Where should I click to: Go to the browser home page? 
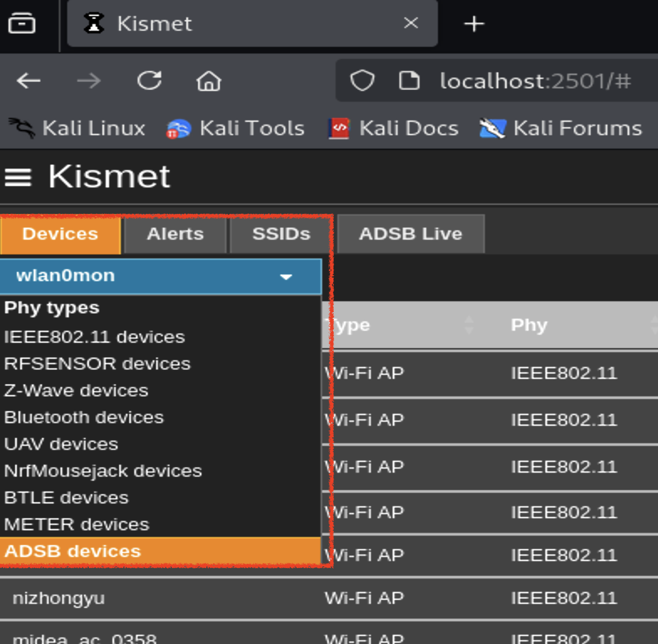(209, 81)
